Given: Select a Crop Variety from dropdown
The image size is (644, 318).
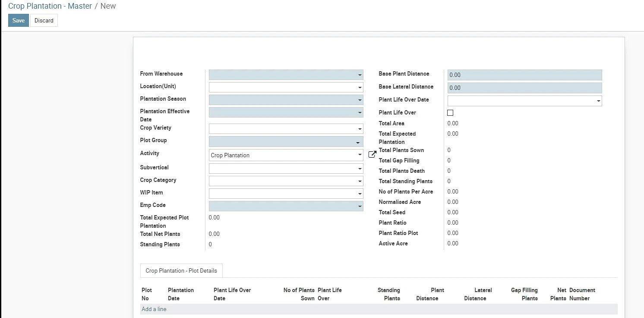Looking at the screenshot, I should pos(286,129).
